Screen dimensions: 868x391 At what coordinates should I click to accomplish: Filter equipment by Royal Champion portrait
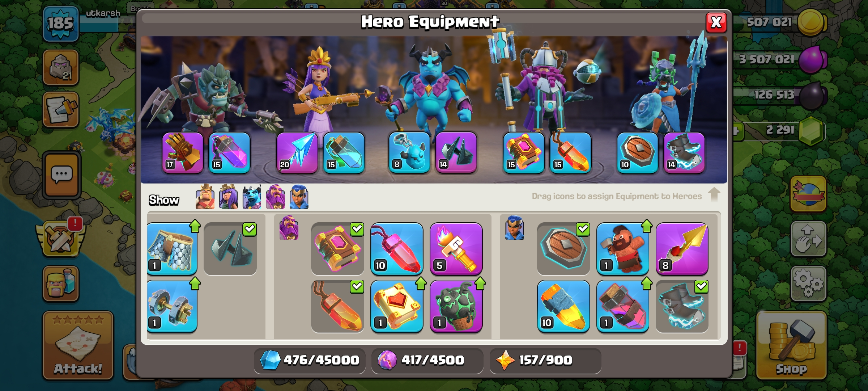(x=299, y=197)
